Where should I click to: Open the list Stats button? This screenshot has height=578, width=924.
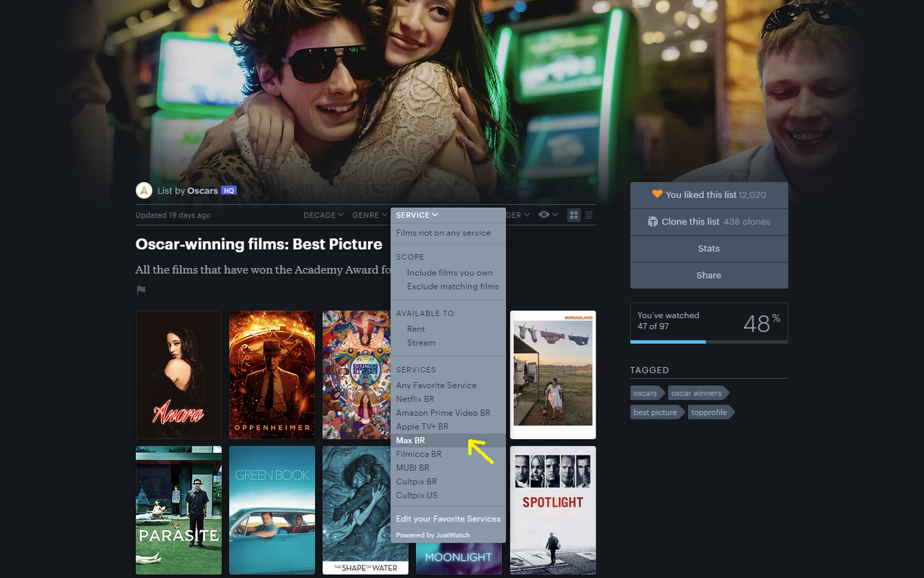point(709,248)
